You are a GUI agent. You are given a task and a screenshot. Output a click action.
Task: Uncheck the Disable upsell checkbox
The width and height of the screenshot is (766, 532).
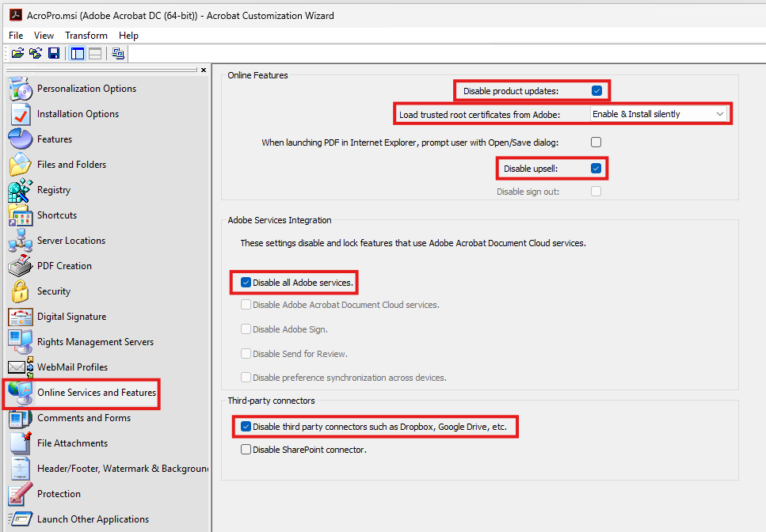click(x=596, y=169)
